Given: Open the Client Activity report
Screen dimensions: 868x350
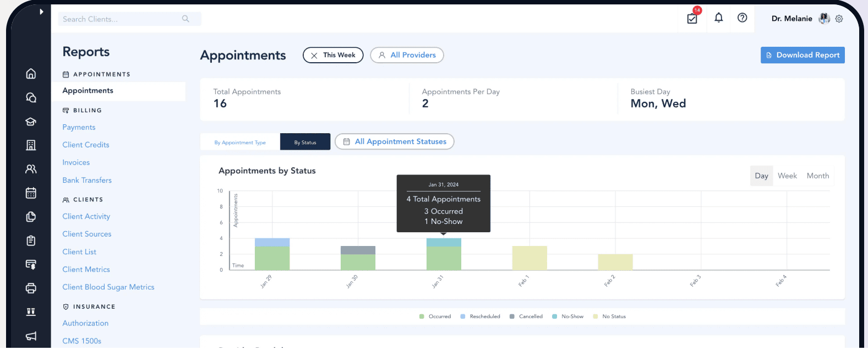Looking at the screenshot, I should [86, 216].
